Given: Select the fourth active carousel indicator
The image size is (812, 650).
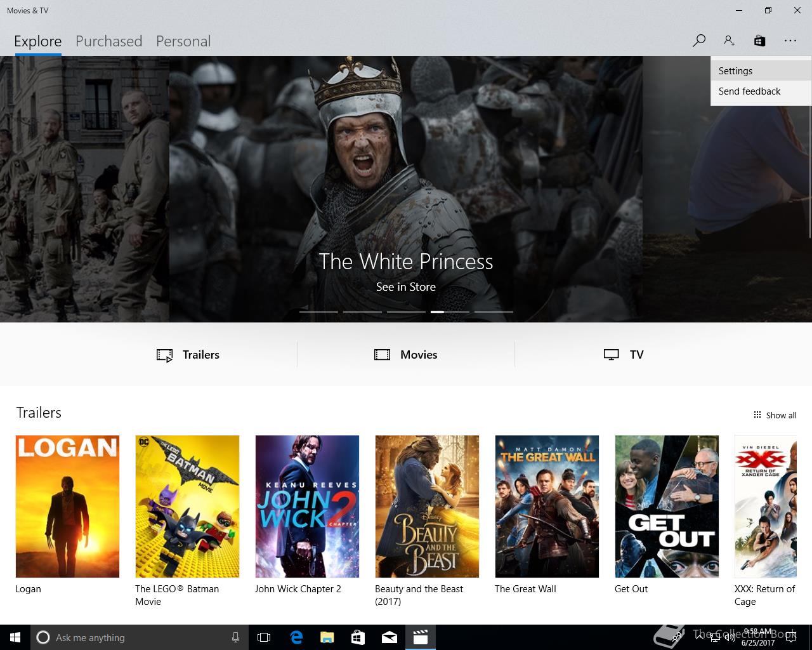Looking at the screenshot, I should pyautogui.click(x=450, y=312).
